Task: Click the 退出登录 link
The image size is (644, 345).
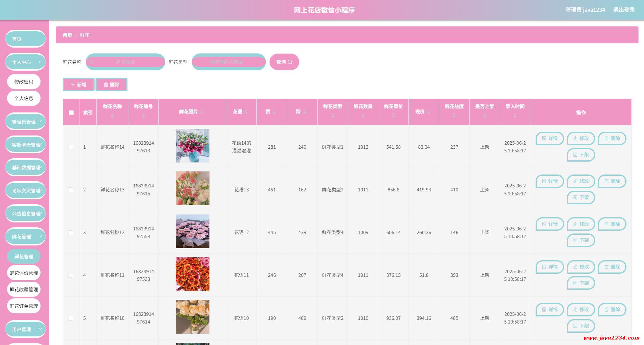Action: [624, 10]
